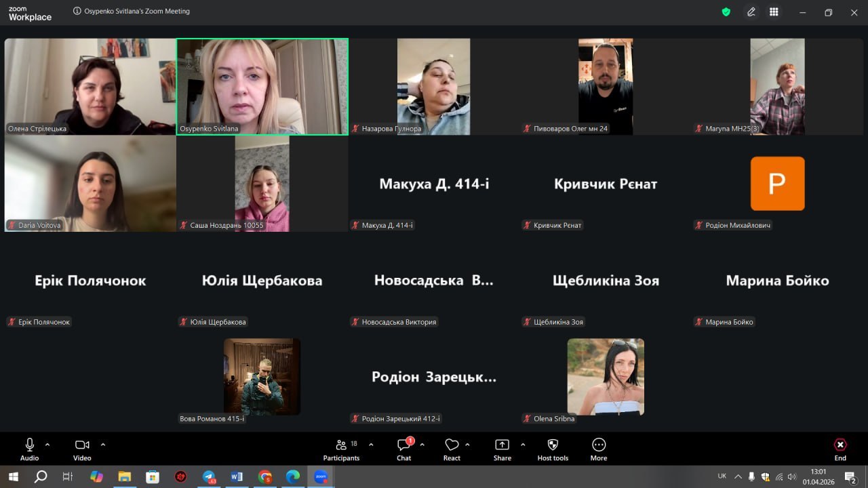Expand the Share options arrow

(x=523, y=445)
